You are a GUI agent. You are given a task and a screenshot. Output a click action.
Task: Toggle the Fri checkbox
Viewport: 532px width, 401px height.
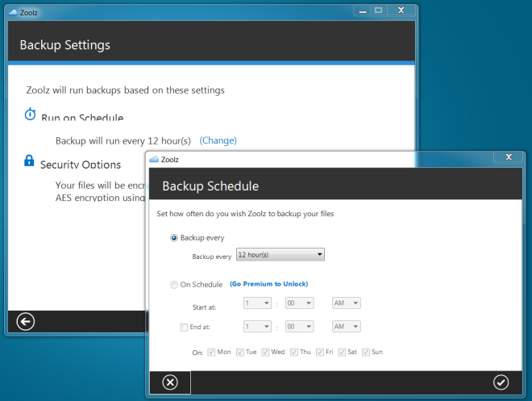coord(320,352)
